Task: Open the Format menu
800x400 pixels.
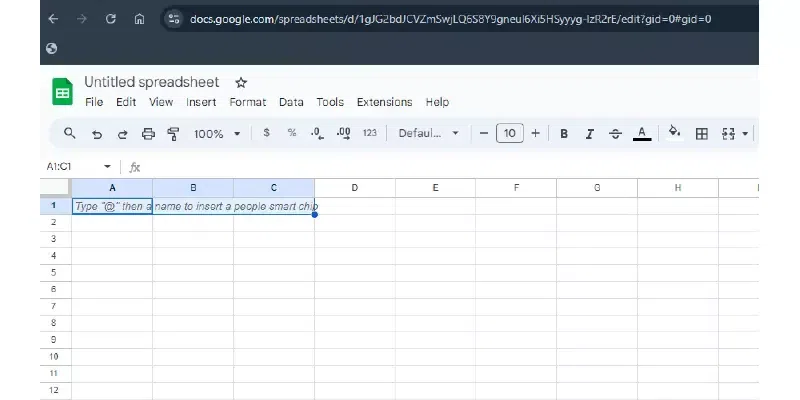Action: click(x=247, y=102)
